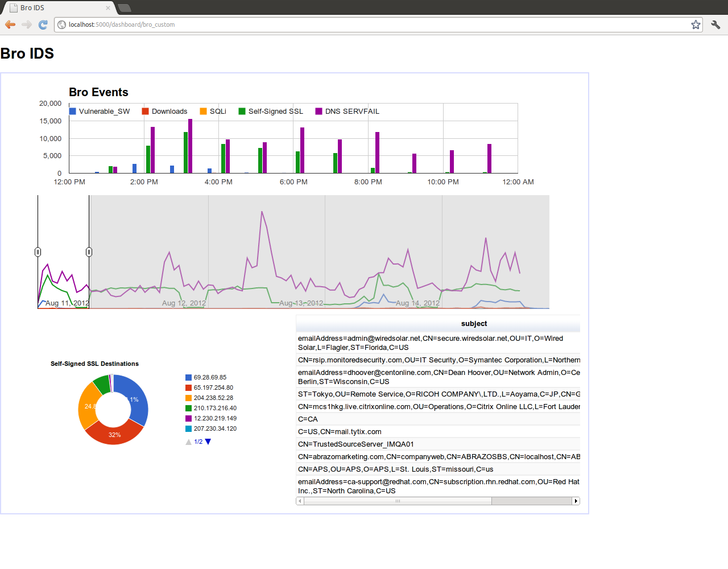
Task: Click the subject column header
Action: click(x=474, y=323)
